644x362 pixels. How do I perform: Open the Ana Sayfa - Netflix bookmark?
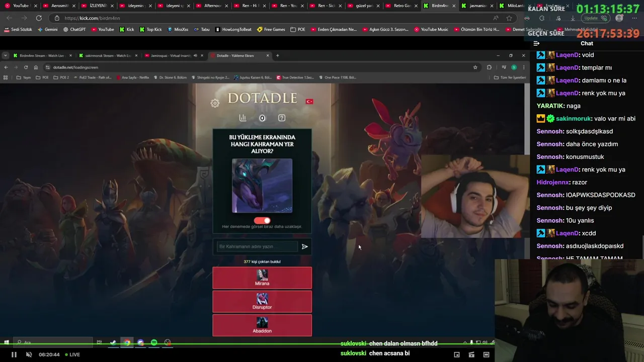click(x=133, y=77)
